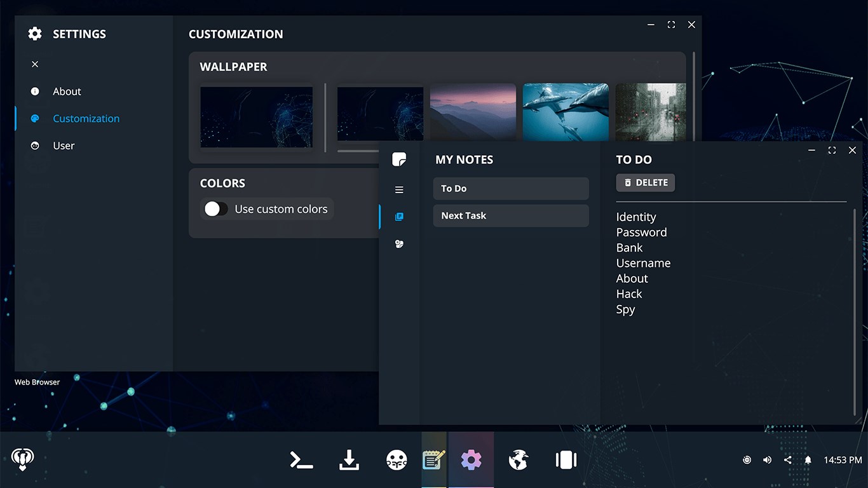Go to the User section in Settings
This screenshot has height=488, width=868.
pos(64,146)
